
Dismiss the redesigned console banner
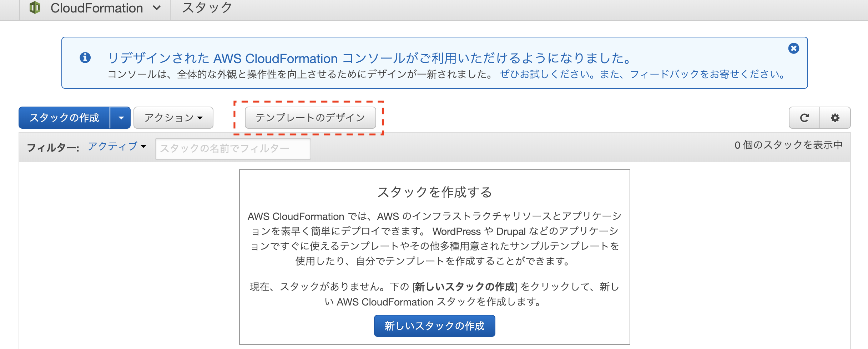tap(793, 48)
